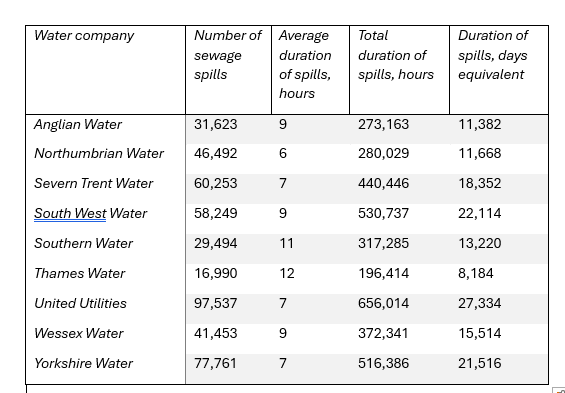Click Wessex Water total hours 372,341
565x393 pixels.
(x=383, y=333)
